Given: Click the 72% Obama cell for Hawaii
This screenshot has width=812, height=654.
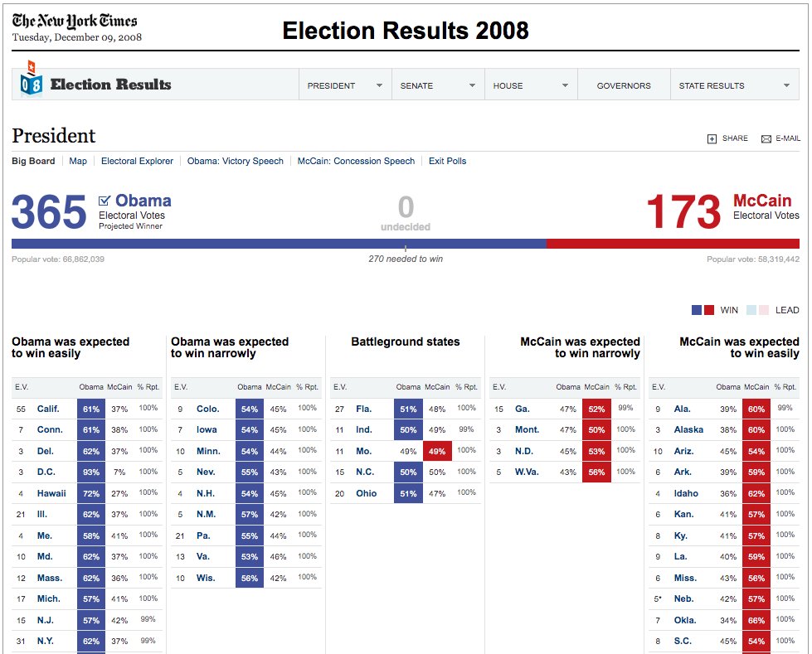Looking at the screenshot, I should [x=91, y=493].
